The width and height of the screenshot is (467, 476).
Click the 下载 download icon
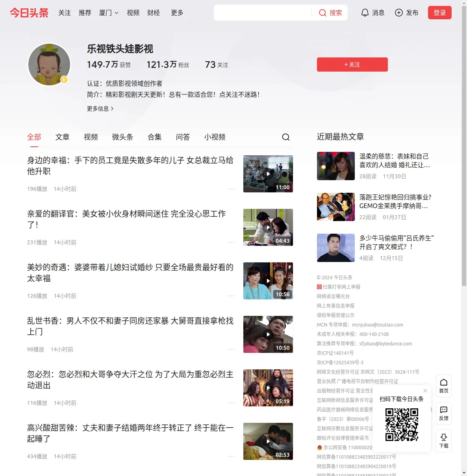[x=444, y=441]
